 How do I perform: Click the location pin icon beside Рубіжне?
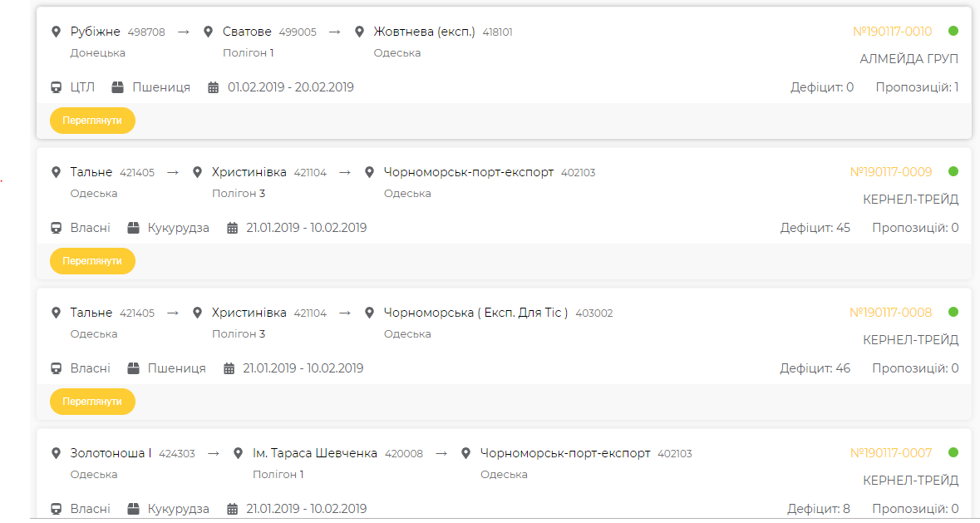pyautogui.click(x=57, y=32)
